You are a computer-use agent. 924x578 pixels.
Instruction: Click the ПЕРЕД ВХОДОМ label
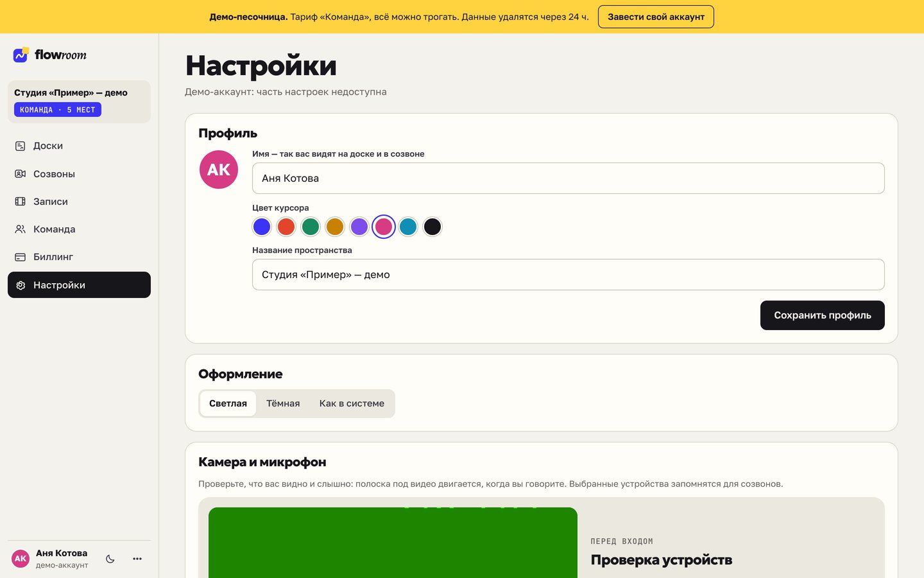pyautogui.click(x=622, y=541)
